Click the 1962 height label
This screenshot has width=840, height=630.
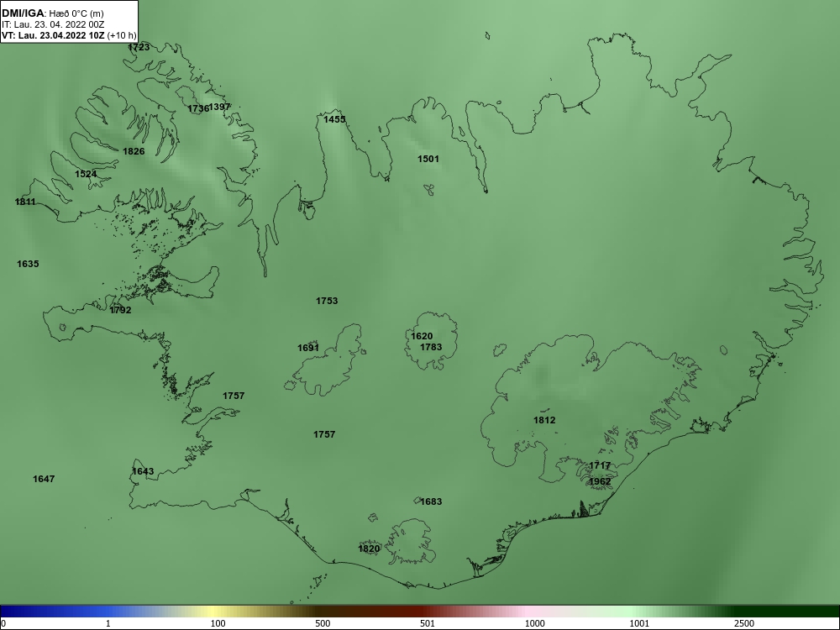(x=600, y=481)
